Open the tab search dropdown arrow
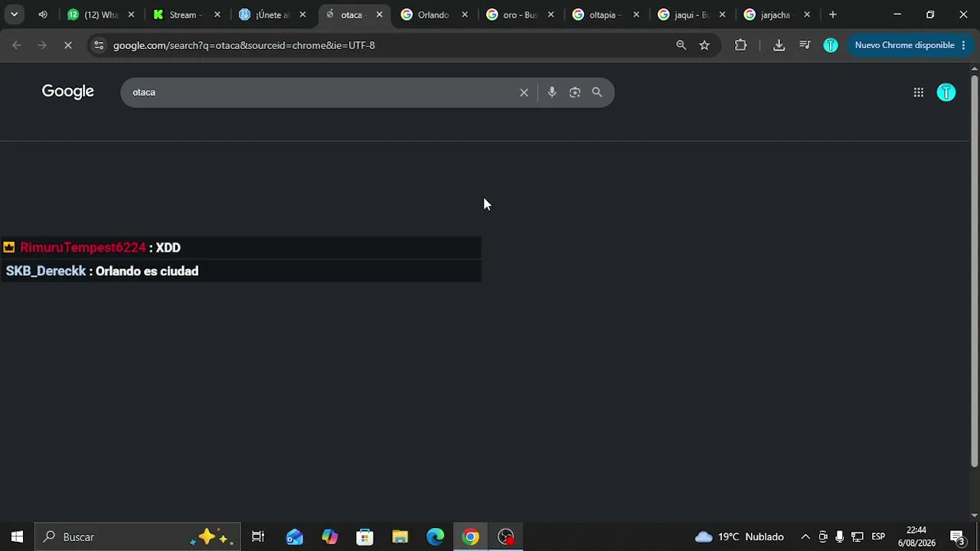 [14, 15]
